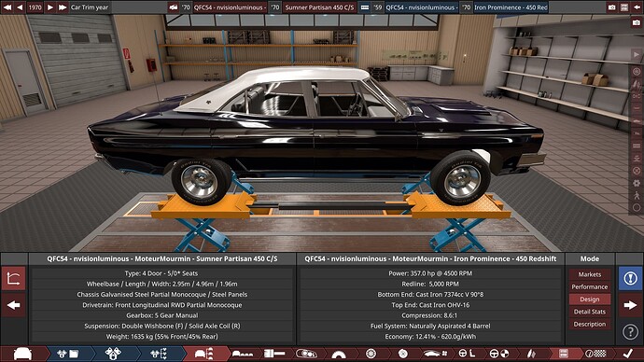
Task: Click the Performance mode button
Action: click(589, 286)
